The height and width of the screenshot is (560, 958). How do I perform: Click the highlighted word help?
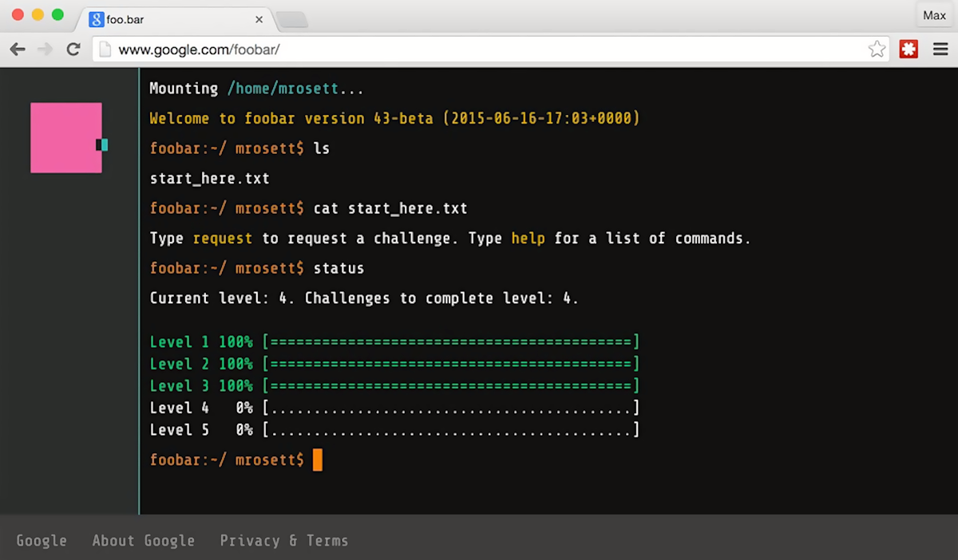click(528, 239)
